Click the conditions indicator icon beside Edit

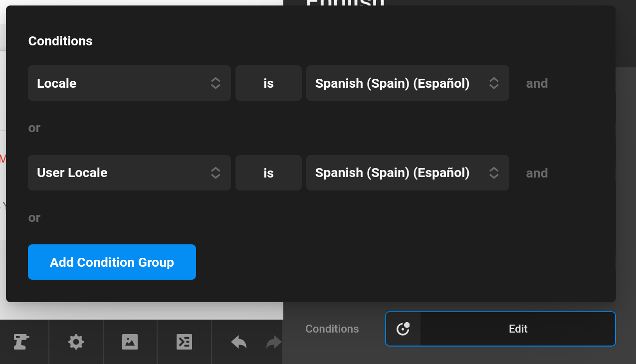(403, 329)
